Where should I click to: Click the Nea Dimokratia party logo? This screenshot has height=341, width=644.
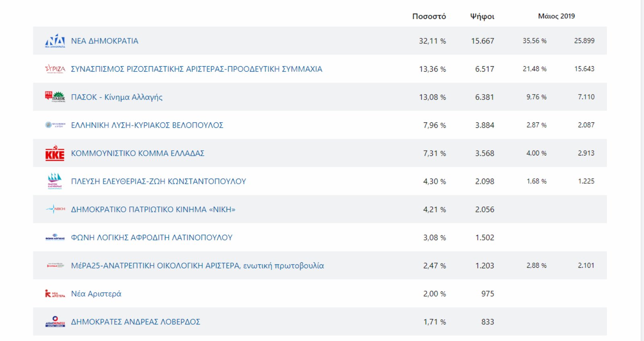click(55, 41)
